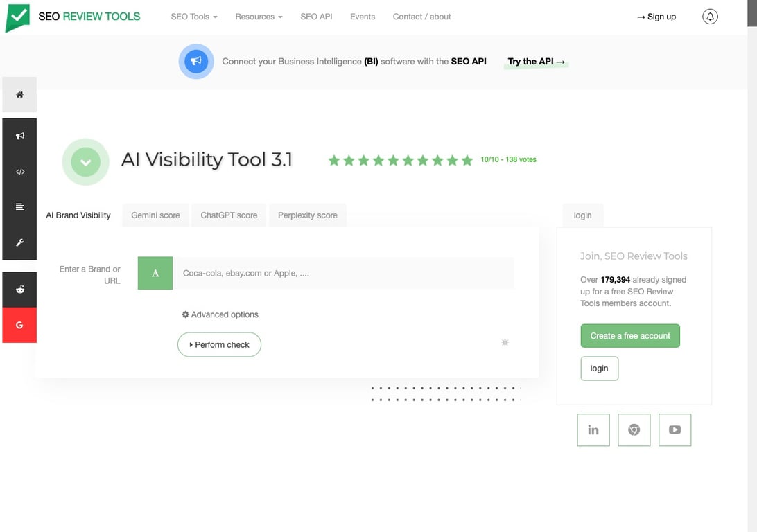Open SEO API menu item

tap(316, 17)
